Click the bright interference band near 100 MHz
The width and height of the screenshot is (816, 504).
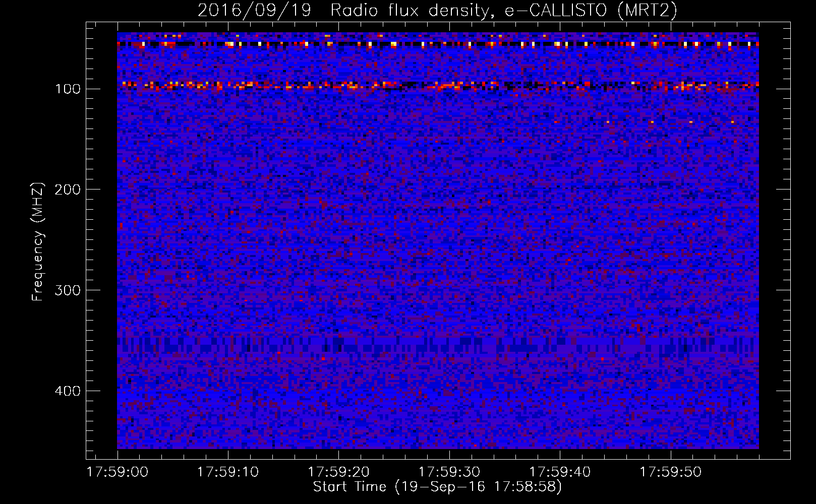[x=438, y=85]
